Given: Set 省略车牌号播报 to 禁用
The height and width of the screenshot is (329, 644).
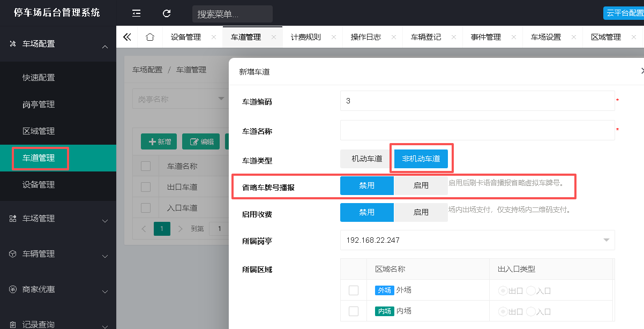Looking at the screenshot, I should (x=367, y=185).
